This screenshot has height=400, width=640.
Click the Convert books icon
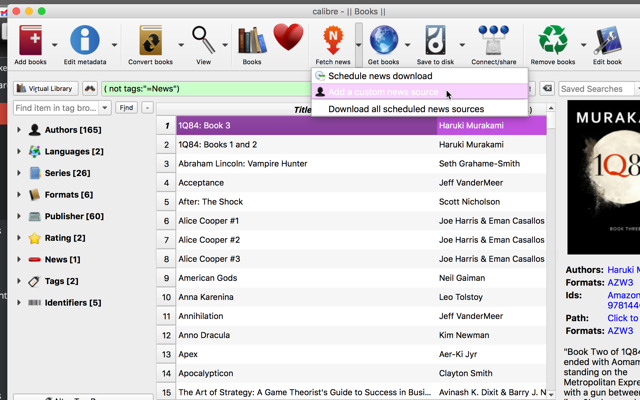[151, 41]
